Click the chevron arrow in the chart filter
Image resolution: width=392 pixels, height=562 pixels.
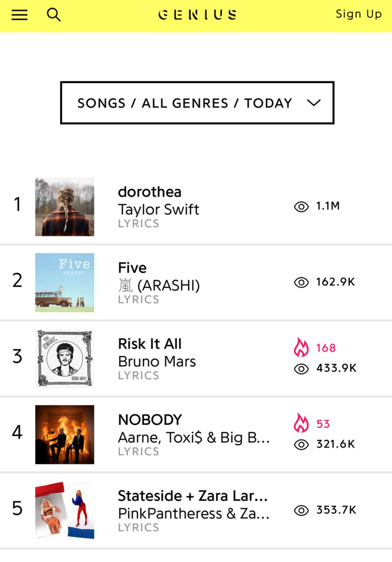(x=313, y=103)
